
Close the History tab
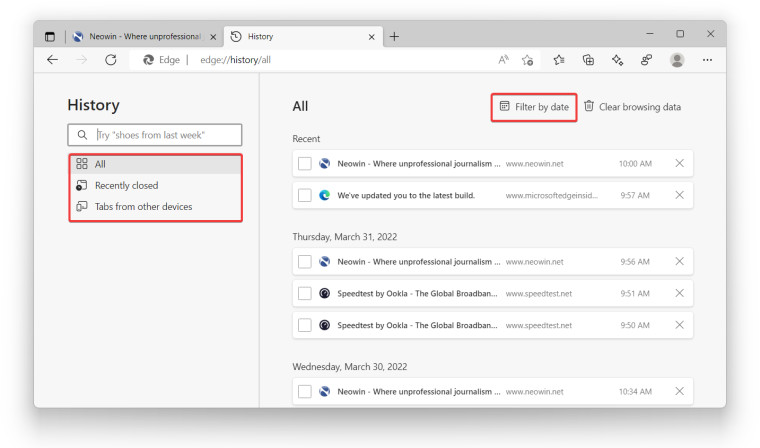click(x=371, y=37)
